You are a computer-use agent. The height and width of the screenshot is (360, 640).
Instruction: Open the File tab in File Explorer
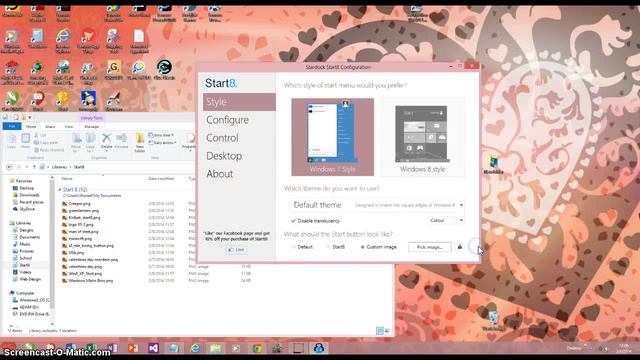tap(12, 127)
